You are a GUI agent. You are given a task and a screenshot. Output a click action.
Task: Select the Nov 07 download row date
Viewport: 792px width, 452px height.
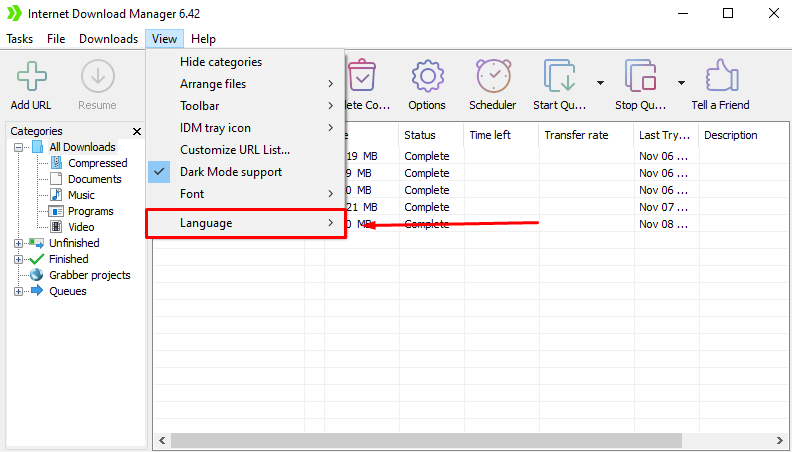tap(663, 207)
